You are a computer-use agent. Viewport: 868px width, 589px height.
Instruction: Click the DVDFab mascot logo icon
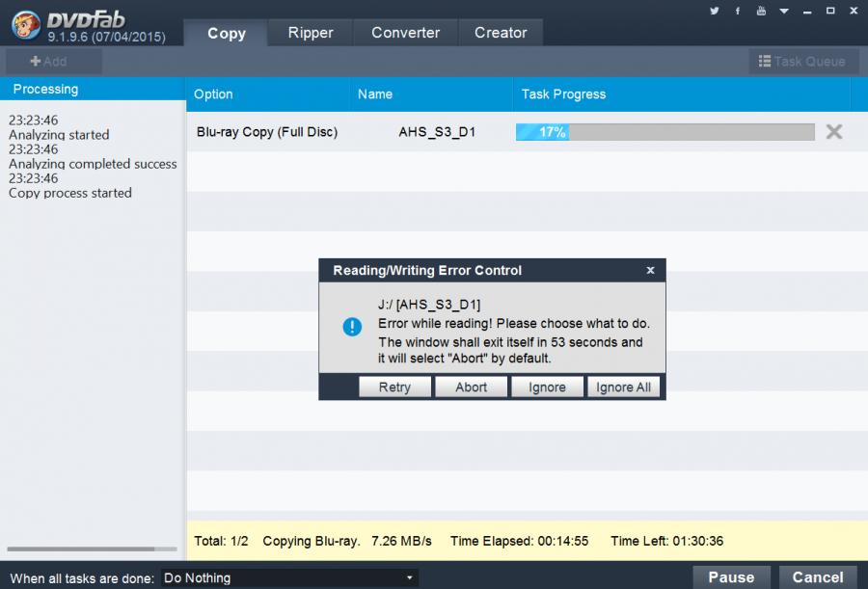coord(25,25)
